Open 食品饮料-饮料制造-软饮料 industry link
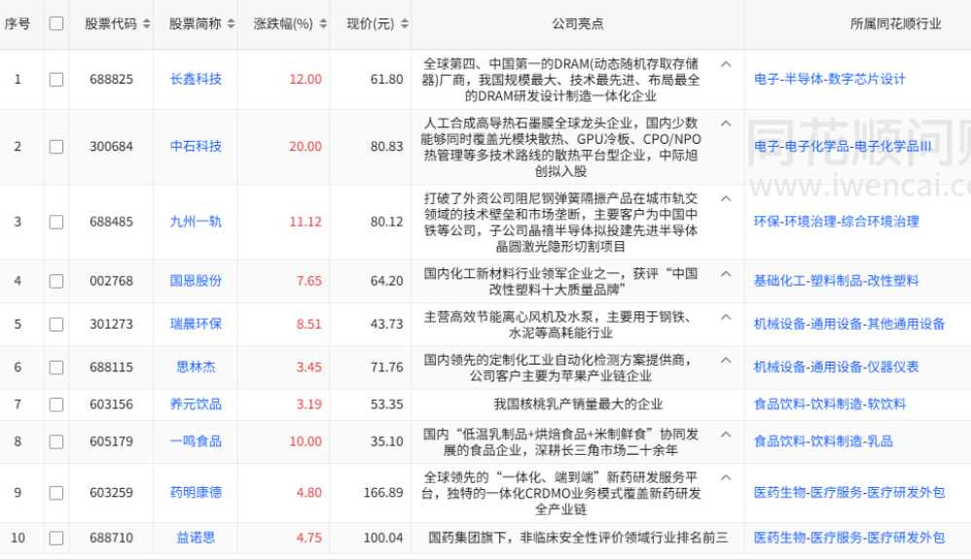 (x=829, y=404)
